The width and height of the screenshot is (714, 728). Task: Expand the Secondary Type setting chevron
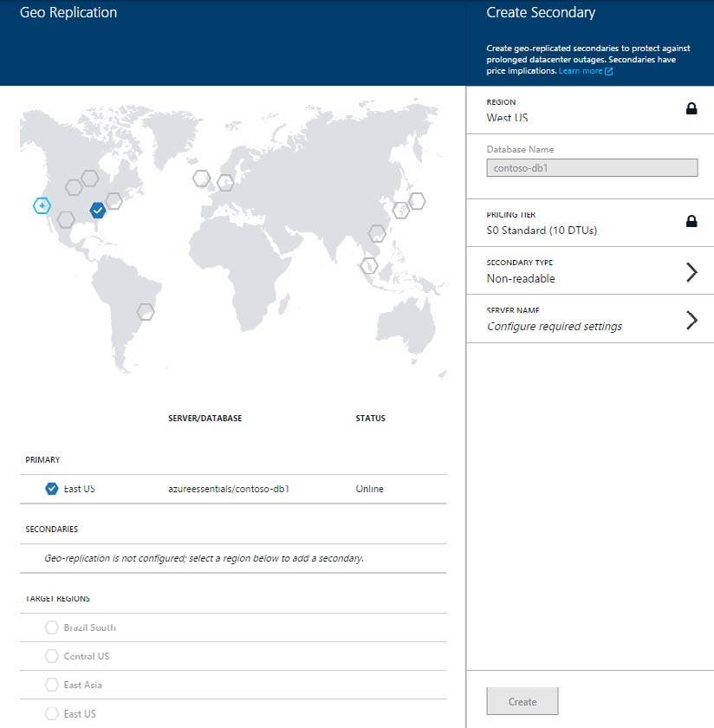[x=691, y=272]
